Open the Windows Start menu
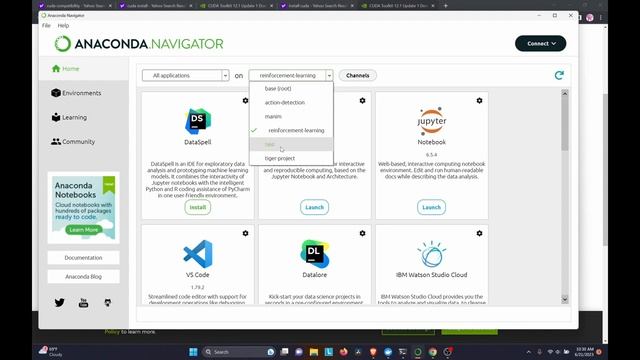 [193, 352]
